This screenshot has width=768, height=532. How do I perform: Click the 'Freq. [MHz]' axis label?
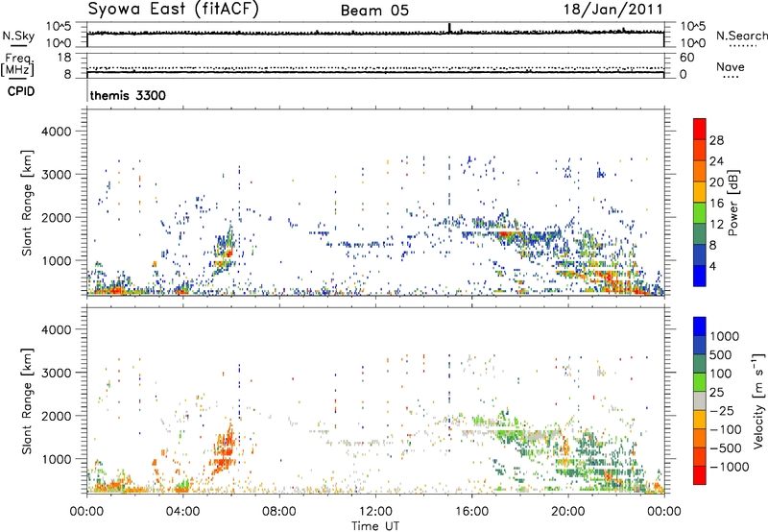17,64
